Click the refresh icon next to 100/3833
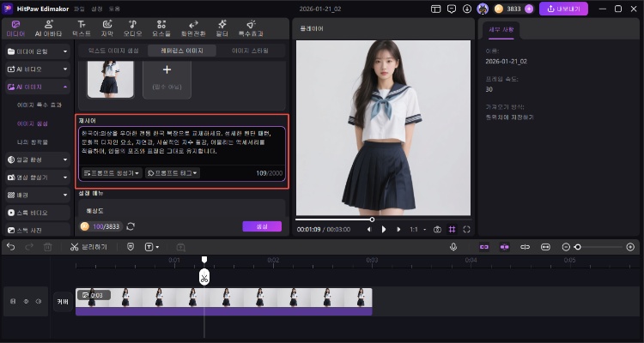The height and width of the screenshot is (343, 644). [x=131, y=226]
